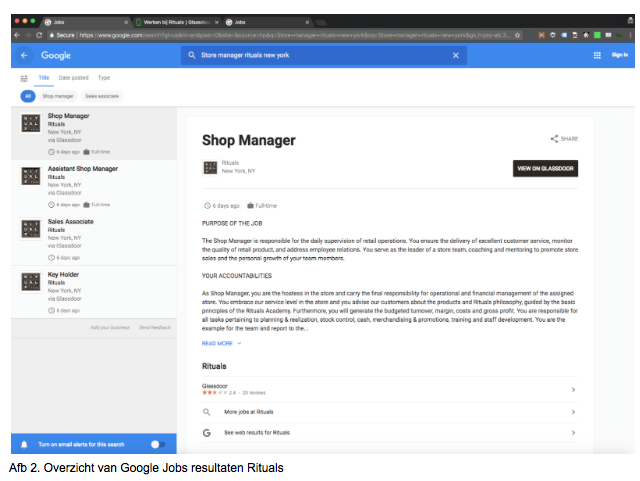Open the Assistant Shop Manager job listing
The width and height of the screenshot is (640, 481).
pyautogui.click(x=94, y=186)
